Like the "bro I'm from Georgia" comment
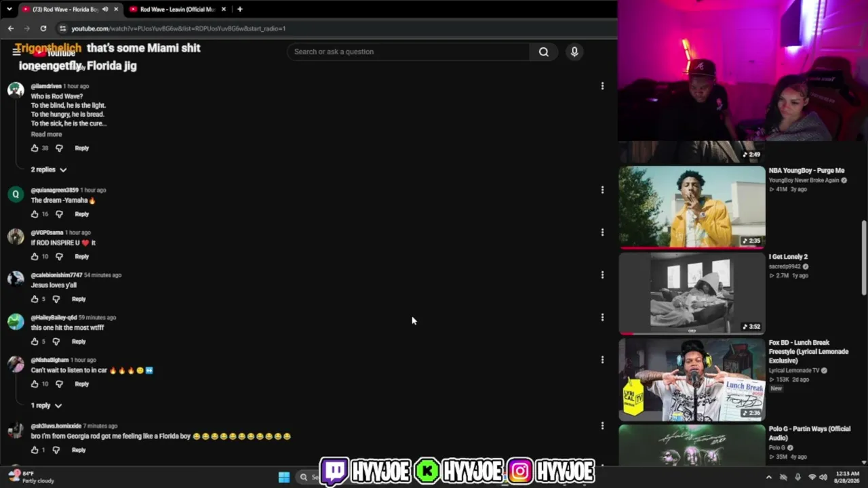This screenshot has height=488, width=868. pos(35,450)
